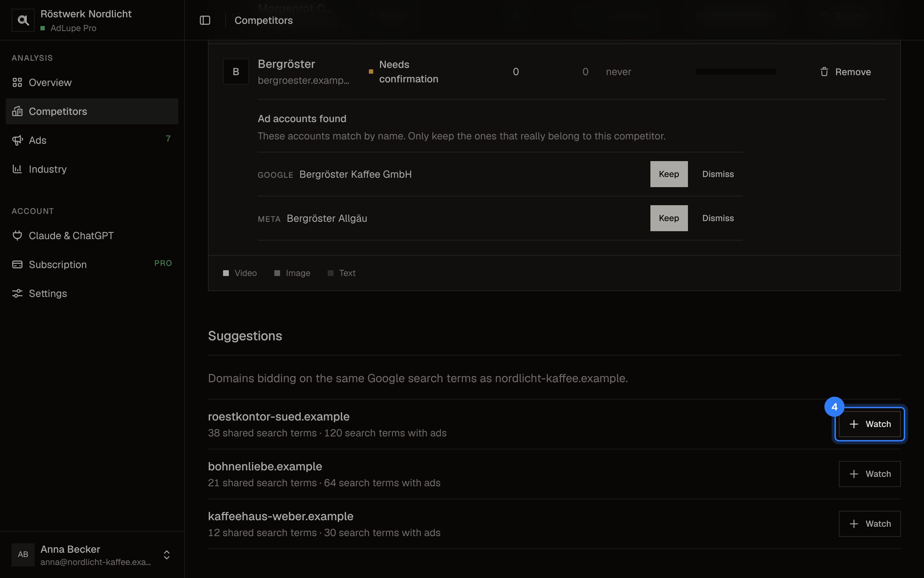Image resolution: width=924 pixels, height=578 pixels.
Task: Expand the Anna Becker account switcher
Action: (166, 555)
